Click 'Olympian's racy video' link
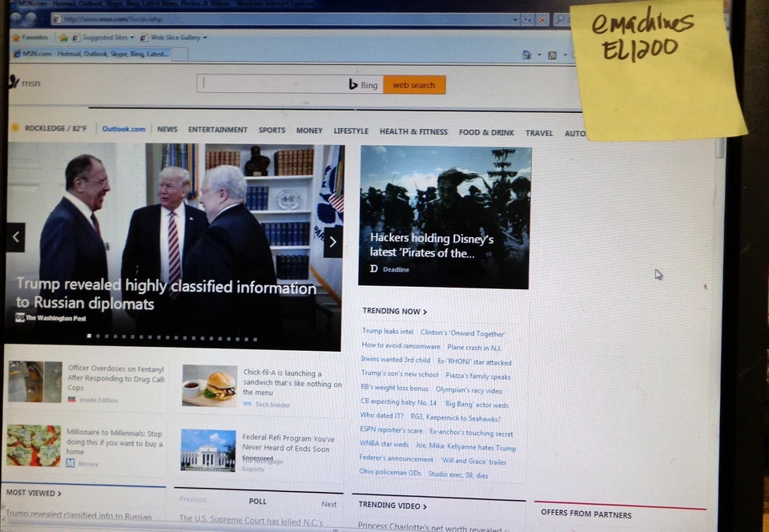The height and width of the screenshot is (532, 769). 469,391
